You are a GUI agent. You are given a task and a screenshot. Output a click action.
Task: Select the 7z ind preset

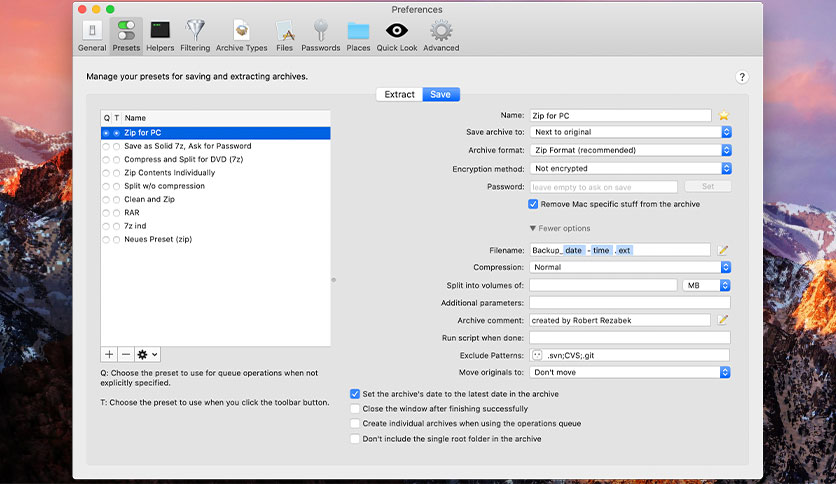coord(215,226)
